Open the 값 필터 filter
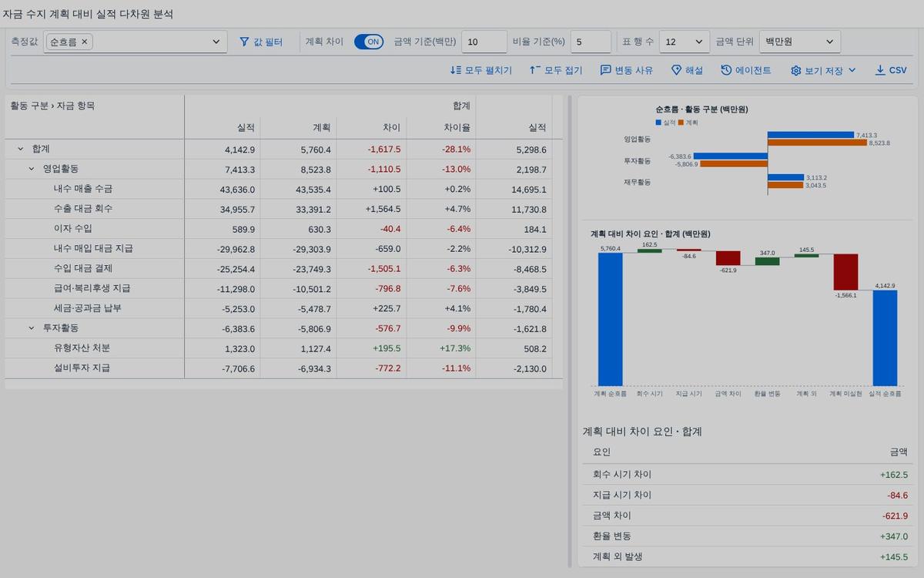 point(261,42)
